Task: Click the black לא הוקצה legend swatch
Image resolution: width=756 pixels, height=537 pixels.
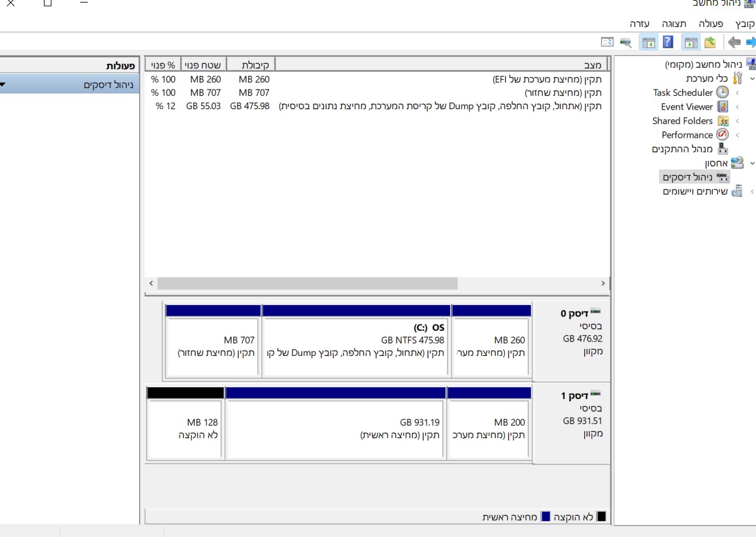Action: (601, 517)
